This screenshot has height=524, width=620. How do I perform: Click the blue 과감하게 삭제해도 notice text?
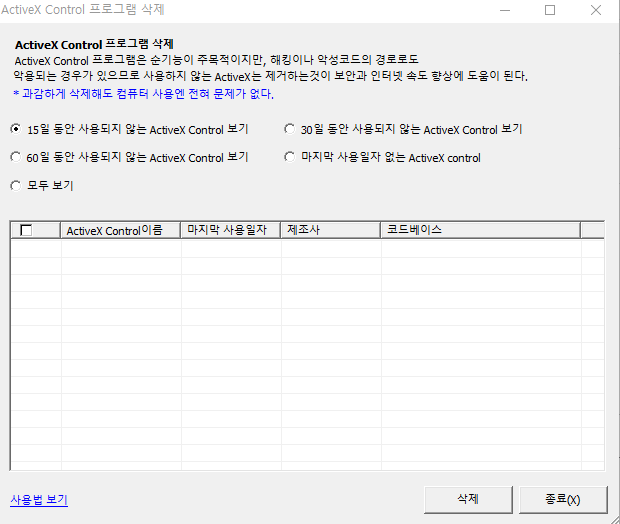pos(144,94)
